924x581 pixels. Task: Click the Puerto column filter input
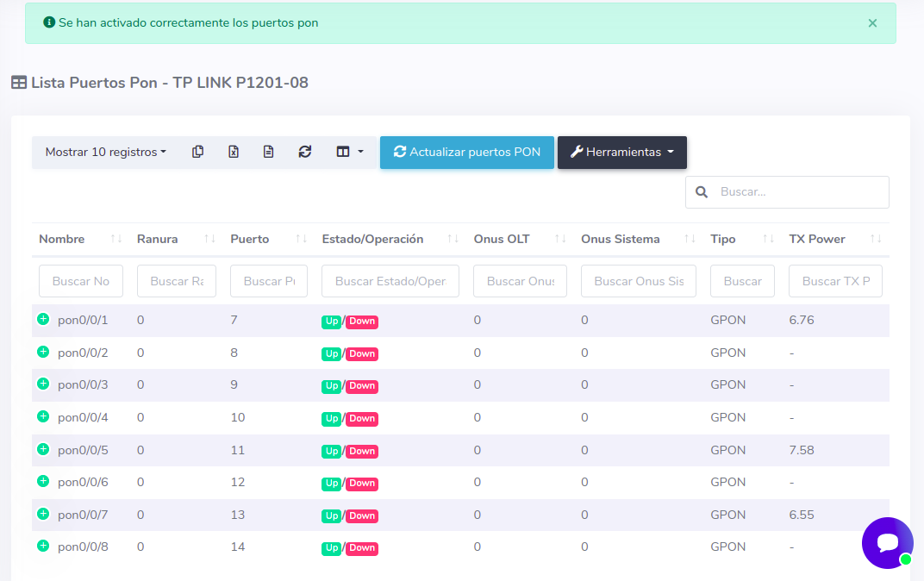point(269,281)
